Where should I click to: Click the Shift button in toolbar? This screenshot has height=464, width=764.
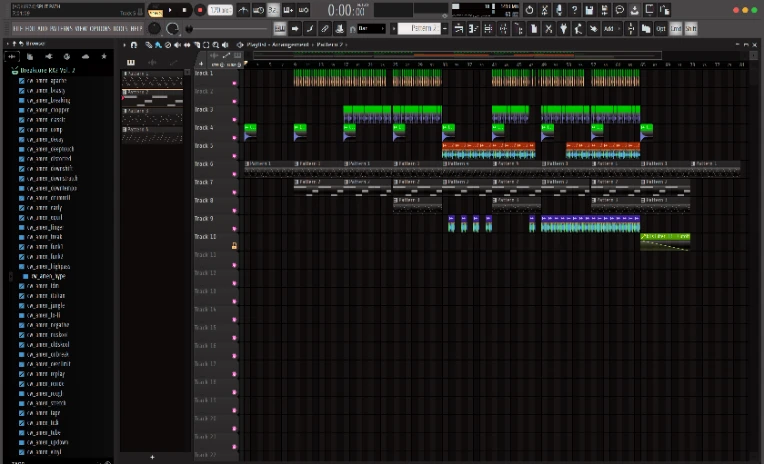click(x=691, y=29)
